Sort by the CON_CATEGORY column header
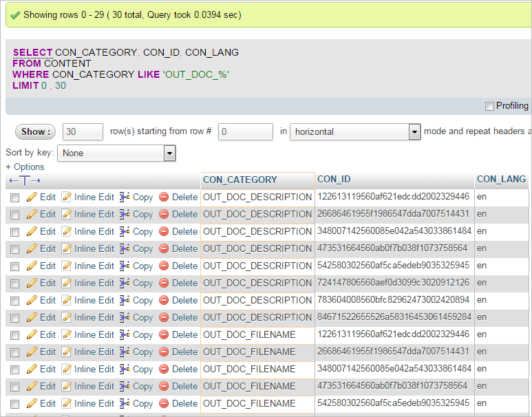The height and width of the screenshot is (417, 532). click(x=240, y=180)
